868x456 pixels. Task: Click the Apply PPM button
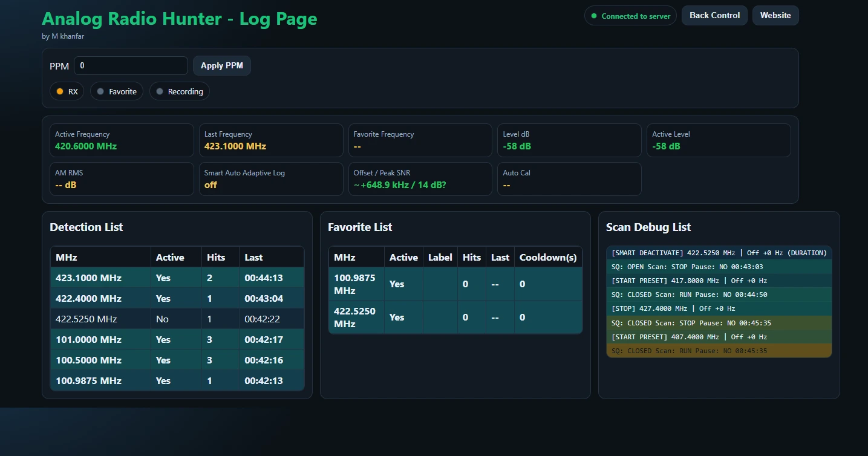point(221,65)
